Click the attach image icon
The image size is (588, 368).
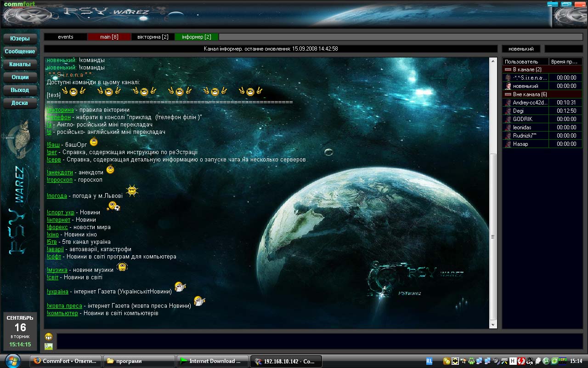pyautogui.click(x=49, y=346)
